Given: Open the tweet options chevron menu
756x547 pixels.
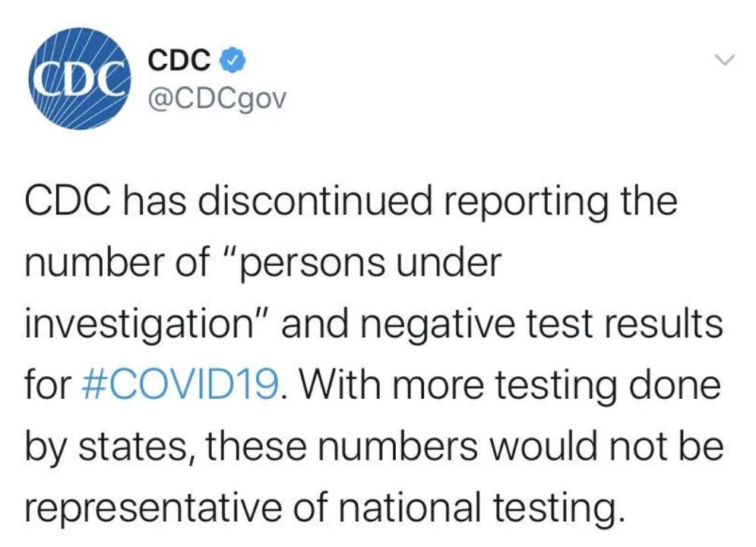Looking at the screenshot, I should click(x=726, y=60).
